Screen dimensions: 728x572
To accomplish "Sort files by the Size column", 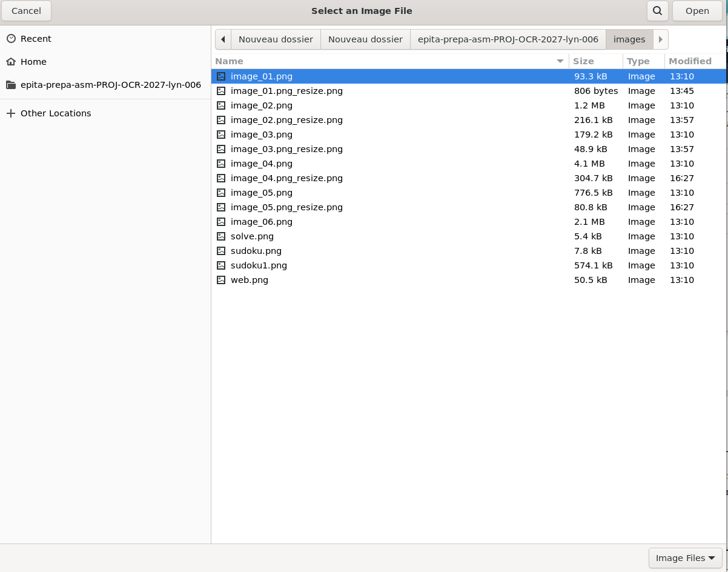I will (x=585, y=61).
